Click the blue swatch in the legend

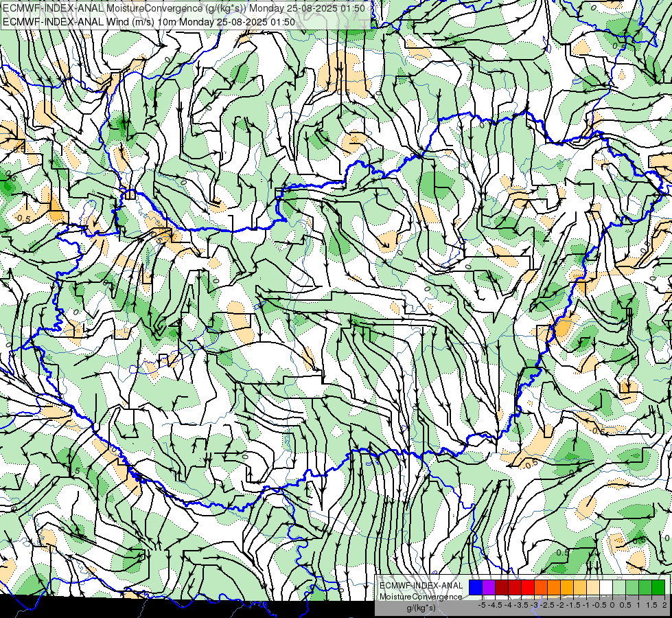coord(476,587)
